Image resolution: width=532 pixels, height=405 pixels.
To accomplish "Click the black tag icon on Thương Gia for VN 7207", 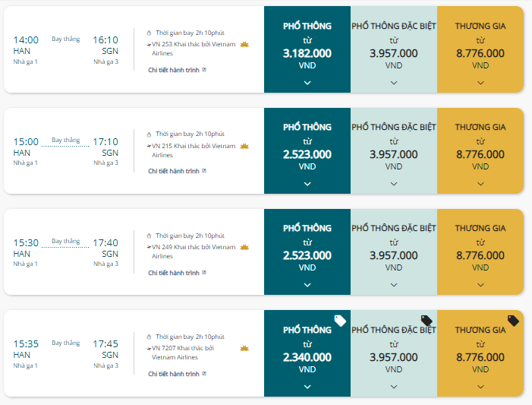I will pyautogui.click(x=513, y=321).
